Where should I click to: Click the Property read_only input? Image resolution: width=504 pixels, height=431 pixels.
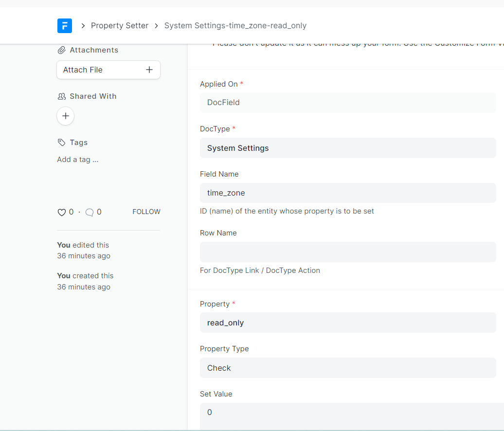click(x=348, y=323)
